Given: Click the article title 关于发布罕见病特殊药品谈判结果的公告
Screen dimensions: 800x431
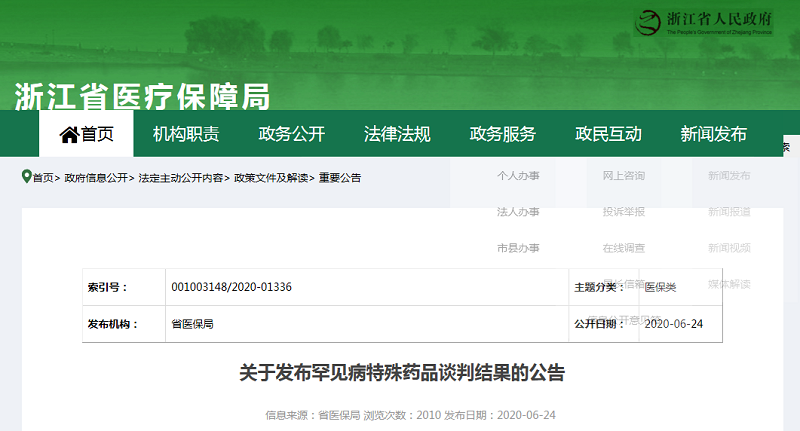Looking at the screenshot, I should pos(402,373).
